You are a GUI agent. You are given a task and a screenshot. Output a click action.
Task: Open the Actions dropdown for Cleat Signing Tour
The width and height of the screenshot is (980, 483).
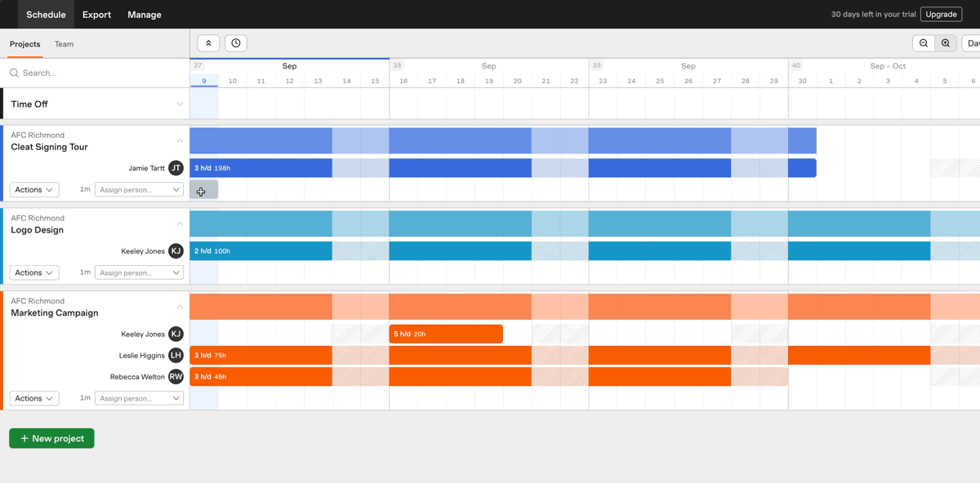click(x=33, y=189)
